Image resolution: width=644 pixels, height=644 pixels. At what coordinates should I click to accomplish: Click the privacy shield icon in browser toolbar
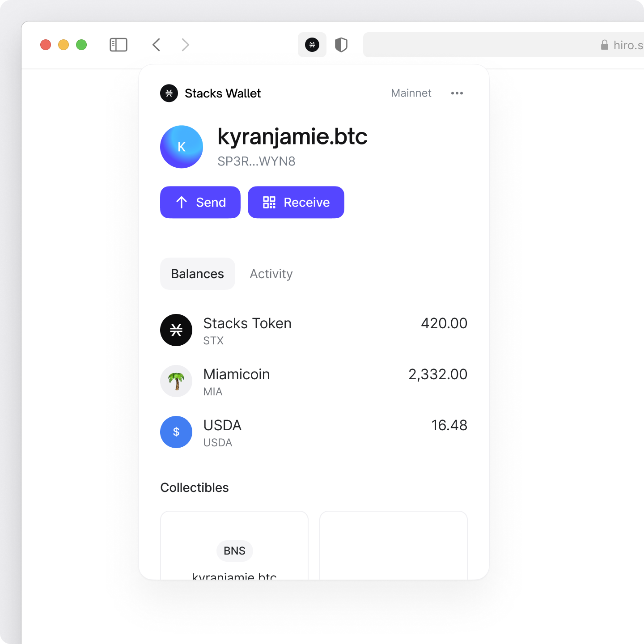point(341,45)
